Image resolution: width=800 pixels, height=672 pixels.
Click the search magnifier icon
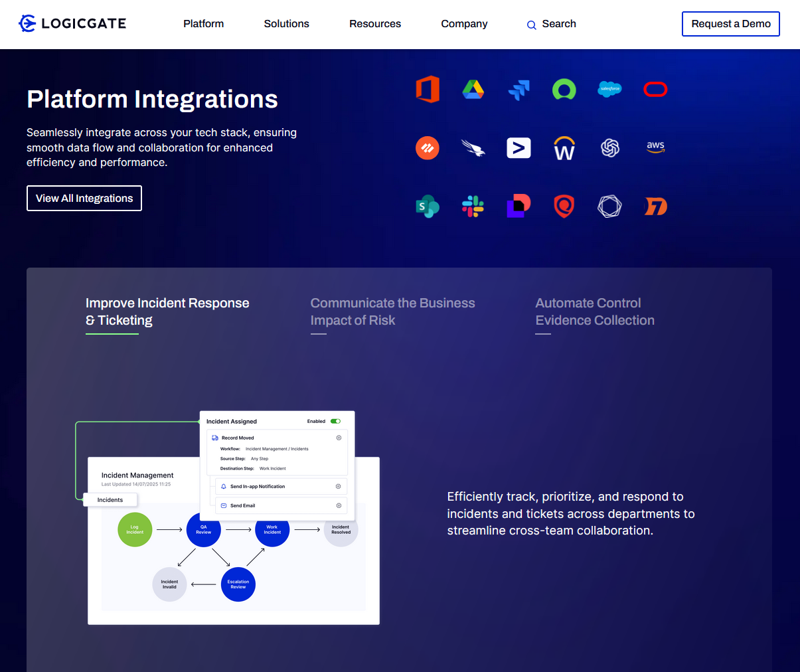[531, 24]
